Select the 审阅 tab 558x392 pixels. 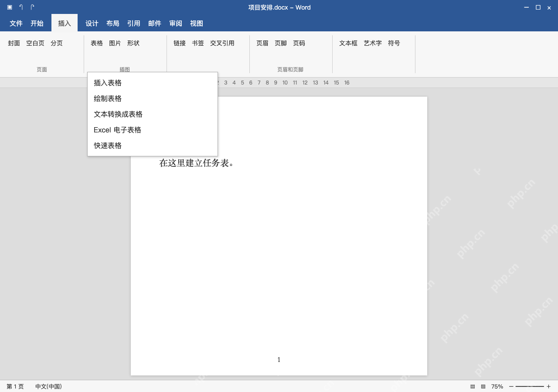pyautogui.click(x=176, y=24)
